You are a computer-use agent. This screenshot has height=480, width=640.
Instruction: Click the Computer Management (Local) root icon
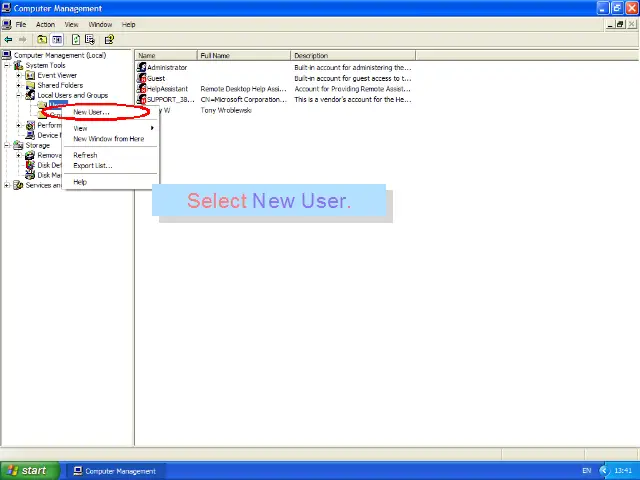pos(7,55)
